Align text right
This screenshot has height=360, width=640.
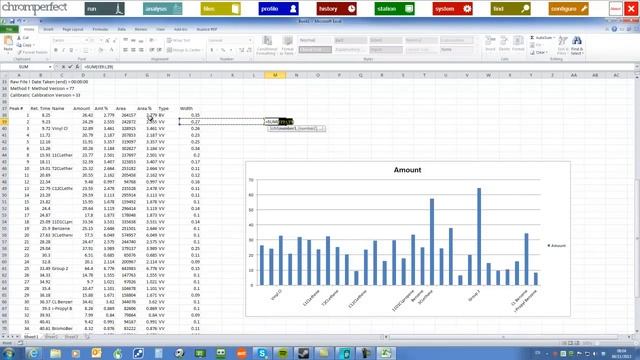click(x=141, y=50)
